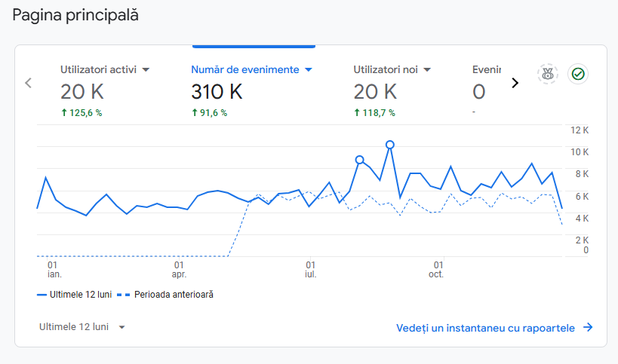Image resolution: width=618 pixels, height=364 pixels.
Task: Open the Utilizatori noi metric dropdown arrow
Action: click(x=427, y=70)
